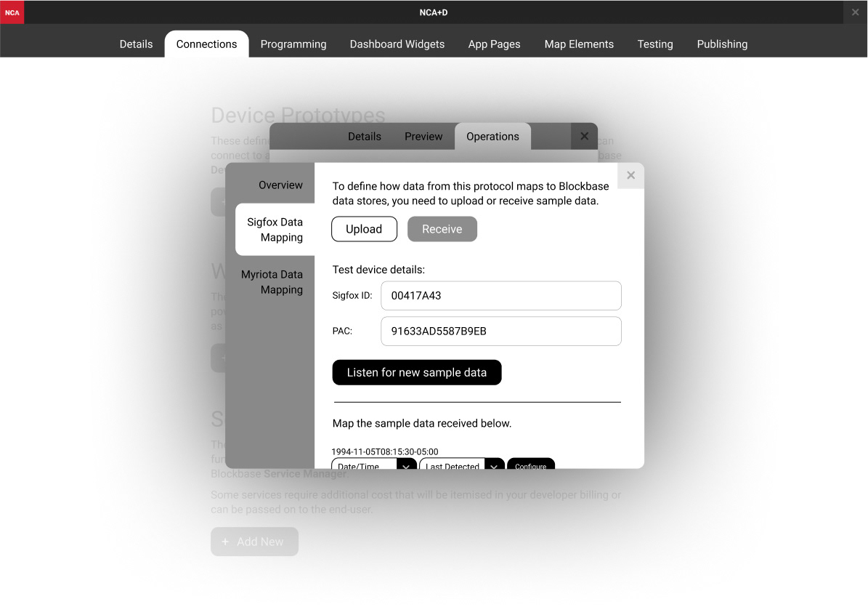868x607 pixels.
Task: Open Preview tab in the prototype dialog
Action: (x=423, y=136)
